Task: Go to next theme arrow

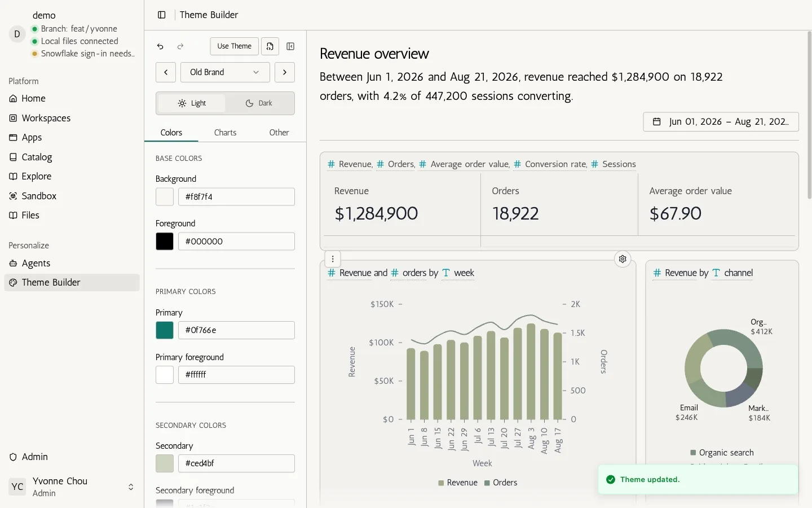Action: 285,72
